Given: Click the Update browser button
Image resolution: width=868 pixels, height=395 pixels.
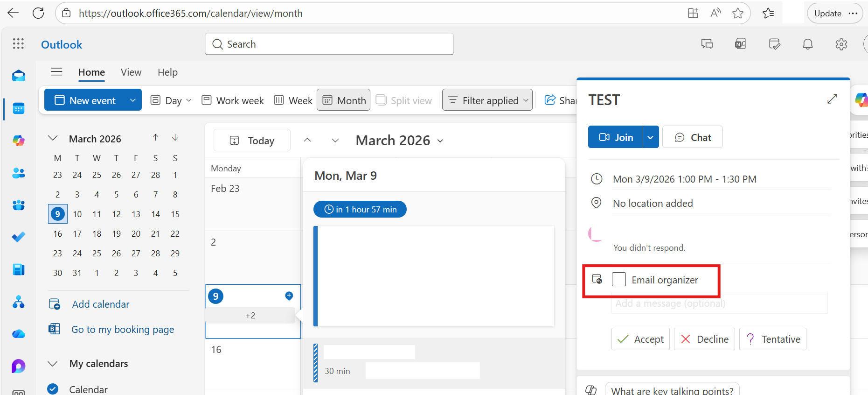Looking at the screenshot, I should pyautogui.click(x=835, y=13).
